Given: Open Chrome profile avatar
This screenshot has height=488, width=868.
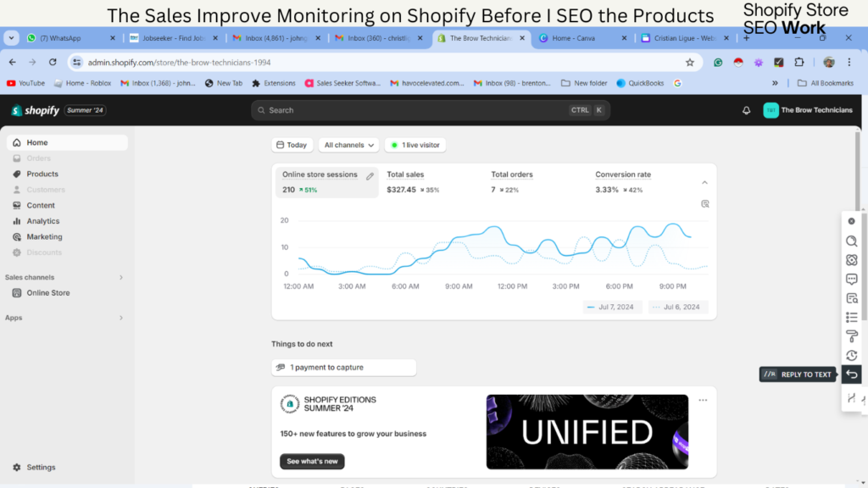Looking at the screenshot, I should click(829, 63).
